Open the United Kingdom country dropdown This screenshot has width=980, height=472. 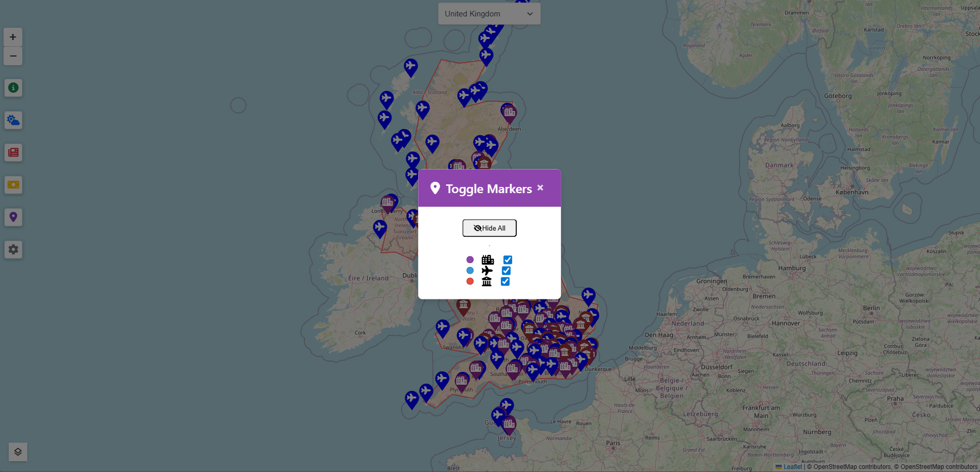[x=488, y=13]
